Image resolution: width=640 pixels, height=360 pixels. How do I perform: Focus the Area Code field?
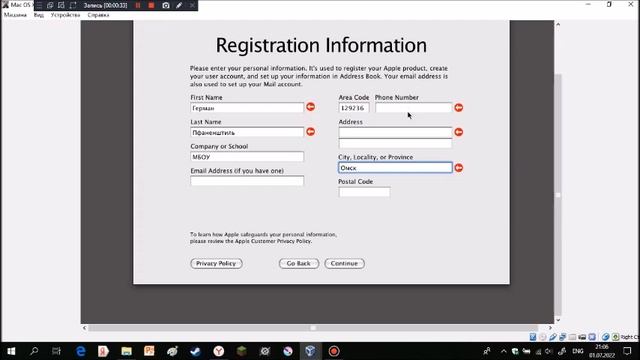click(x=354, y=108)
